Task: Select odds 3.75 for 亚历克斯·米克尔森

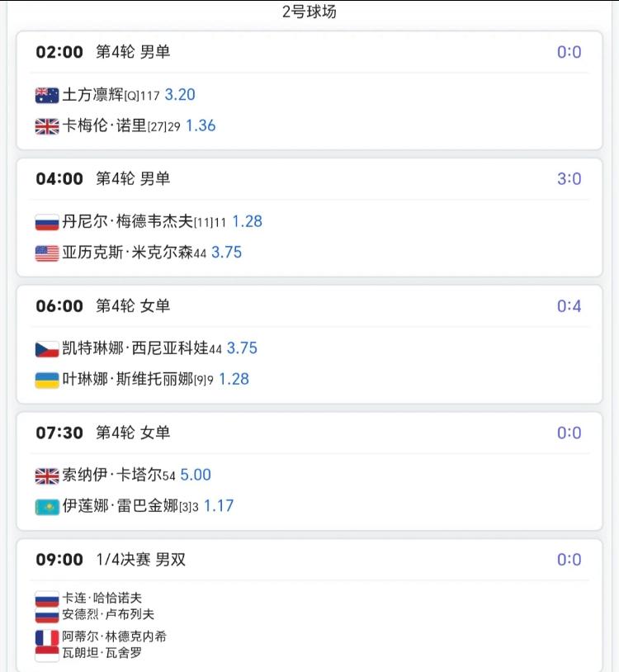Action: [x=227, y=253]
